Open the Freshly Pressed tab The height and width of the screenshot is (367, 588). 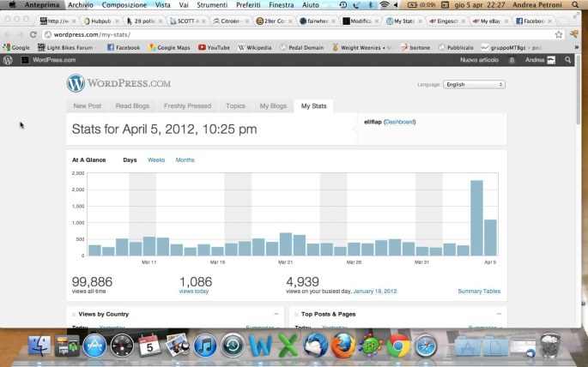pos(187,106)
